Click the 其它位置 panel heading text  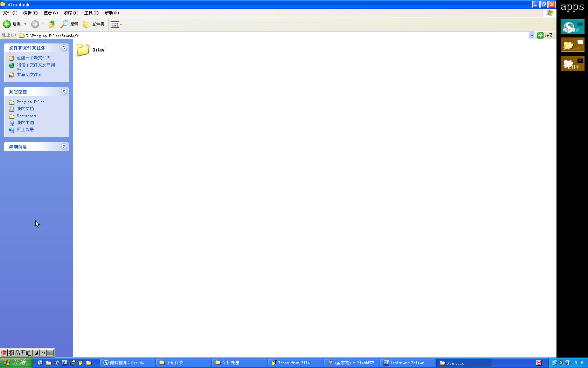coord(18,92)
